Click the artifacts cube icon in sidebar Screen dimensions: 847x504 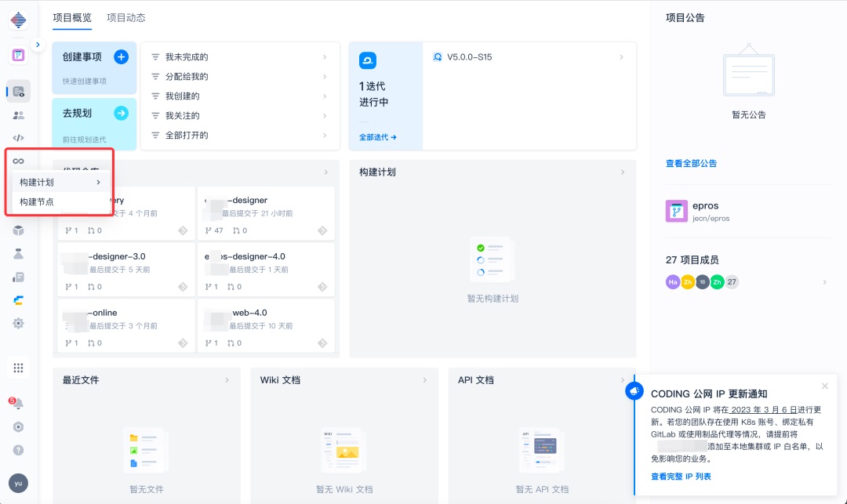coord(18,230)
